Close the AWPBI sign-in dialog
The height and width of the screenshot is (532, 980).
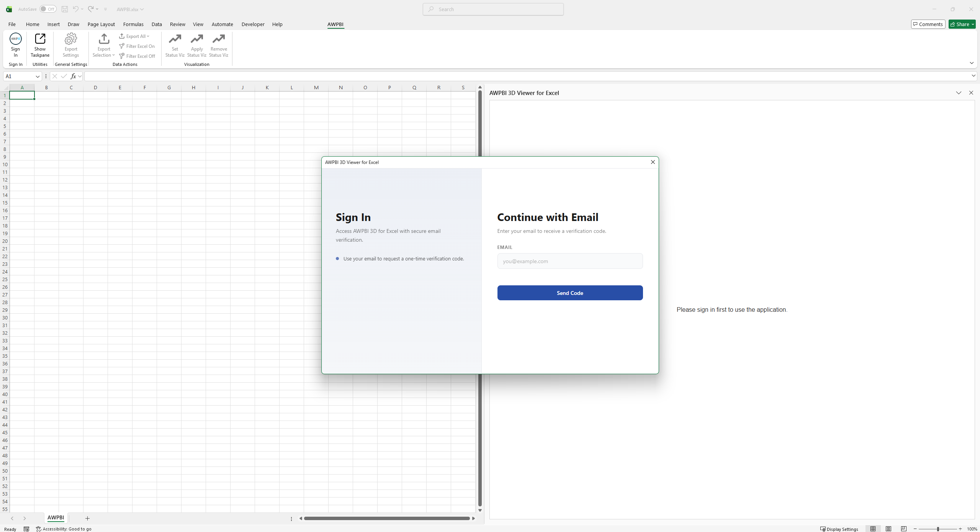coord(653,162)
